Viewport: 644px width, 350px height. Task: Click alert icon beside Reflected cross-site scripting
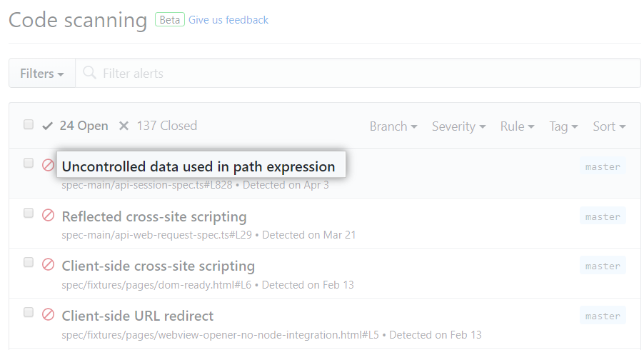tap(49, 215)
